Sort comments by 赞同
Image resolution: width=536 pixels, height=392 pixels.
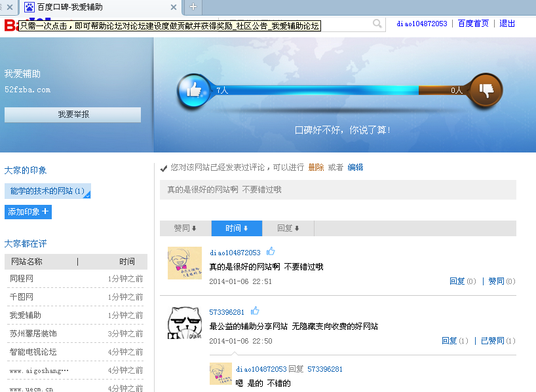click(x=185, y=228)
